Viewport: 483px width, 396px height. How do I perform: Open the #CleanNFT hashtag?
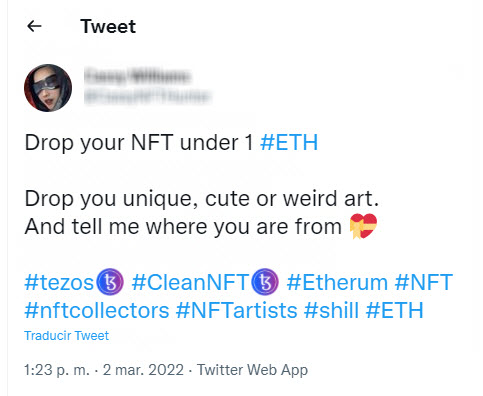tap(190, 282)
